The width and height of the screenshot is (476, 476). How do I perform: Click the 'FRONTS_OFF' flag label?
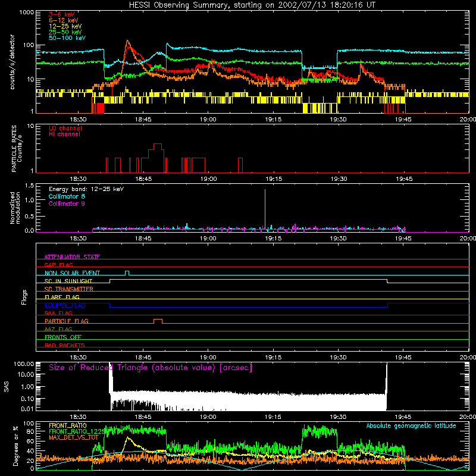[63, 337]
